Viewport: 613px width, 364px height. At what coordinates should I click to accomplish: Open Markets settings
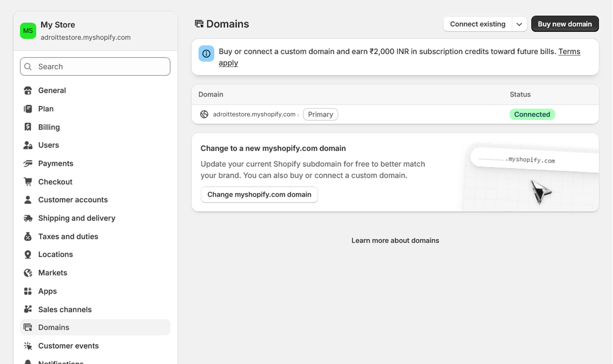[x=95, y=273]
